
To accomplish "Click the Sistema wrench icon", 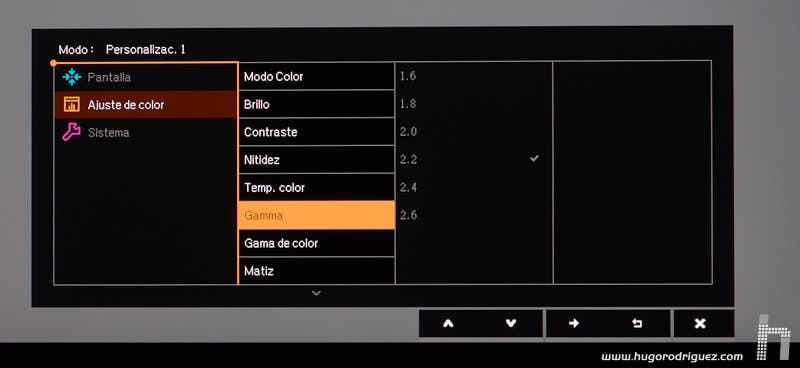I will coord(71,132).
